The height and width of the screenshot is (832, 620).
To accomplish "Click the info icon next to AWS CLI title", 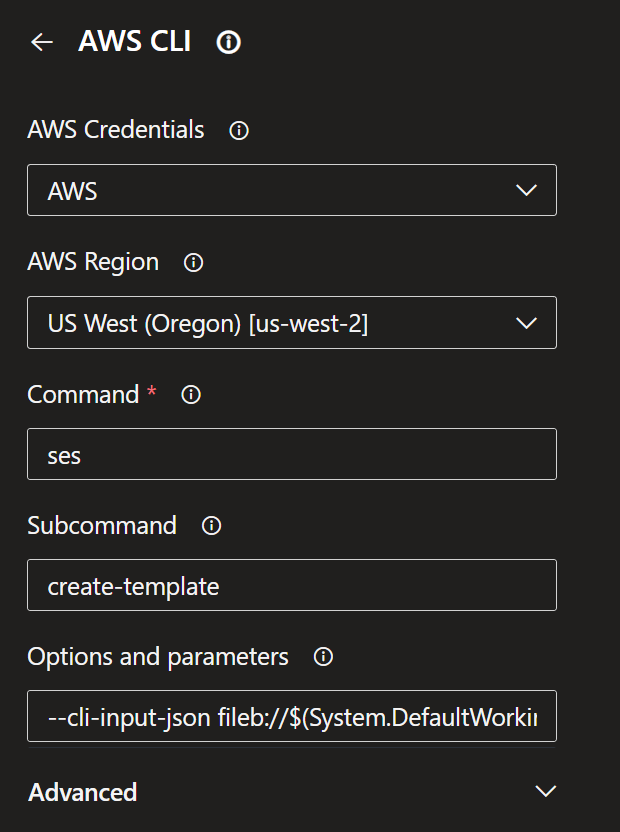I will (227, 41).
